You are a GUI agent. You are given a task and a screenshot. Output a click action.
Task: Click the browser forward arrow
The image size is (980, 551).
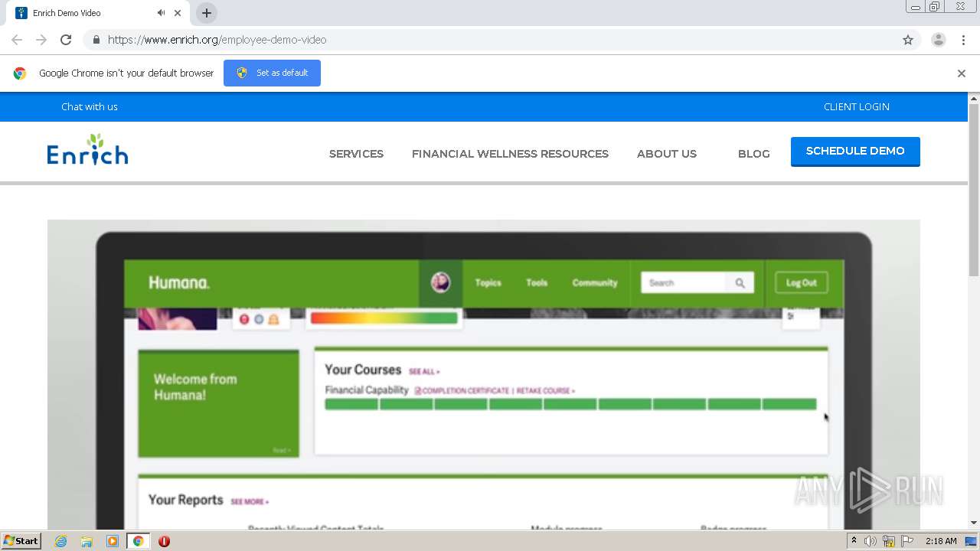click(41, 40)
